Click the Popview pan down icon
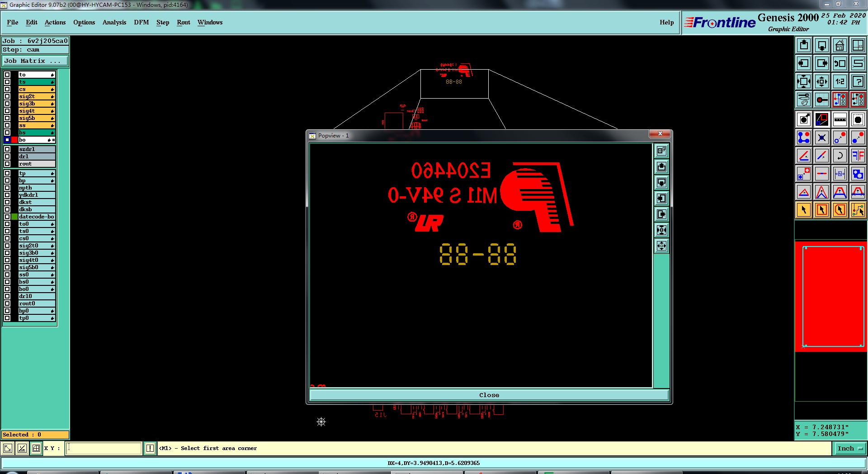The image size is (868, 474). [x=661, y=183]
